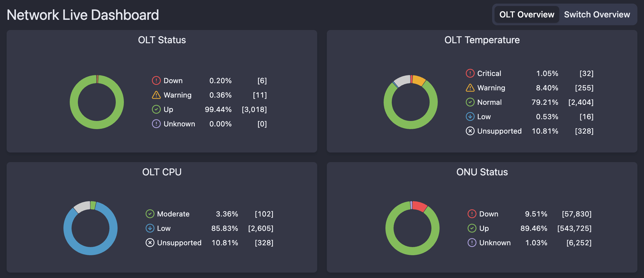The height and width of the screenshot is (278, 644).
Task: Click the Low temperature arrow icon
Action: [470, 116]
